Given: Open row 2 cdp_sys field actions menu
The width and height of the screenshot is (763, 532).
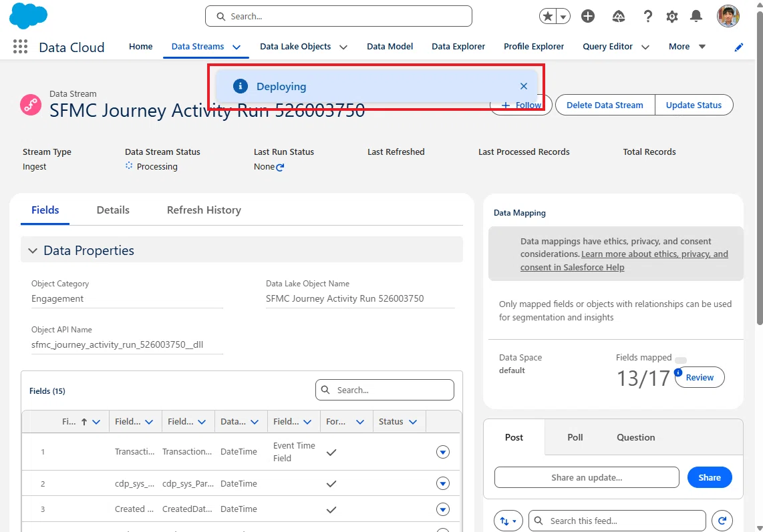Looking at the screenshot, I should [443, 483].
